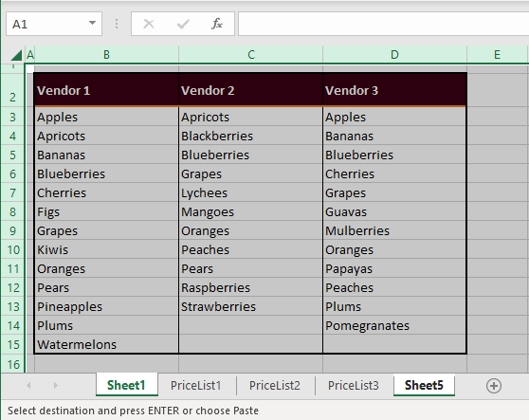Screen dimensions: 529x420
Task: Select Cherries under Vendor 3
Action: 394,174
